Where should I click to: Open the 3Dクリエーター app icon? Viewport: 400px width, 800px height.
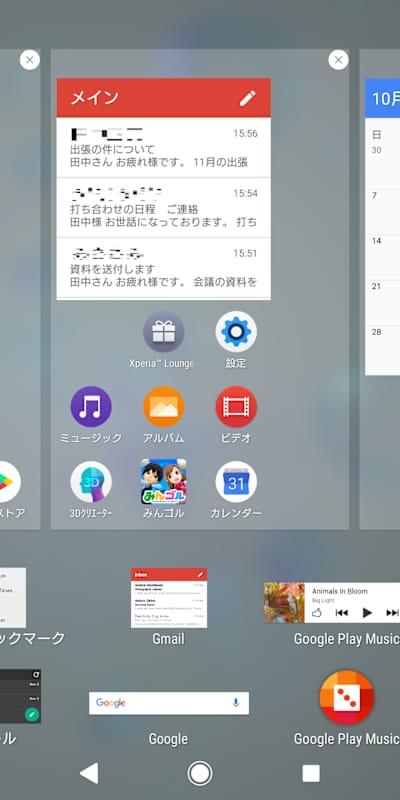tap(91, 482)
